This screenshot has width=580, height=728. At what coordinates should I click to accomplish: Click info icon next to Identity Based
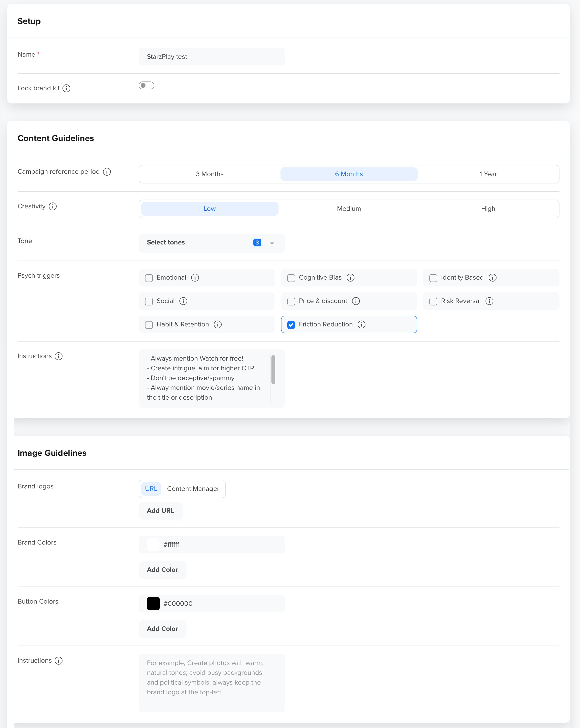point(493,278)
